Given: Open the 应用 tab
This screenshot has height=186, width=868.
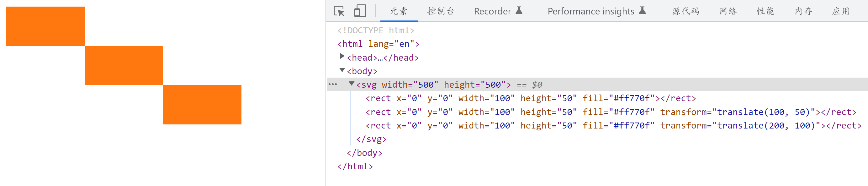Looking at the screenshot, I should (x=841, y=11).
